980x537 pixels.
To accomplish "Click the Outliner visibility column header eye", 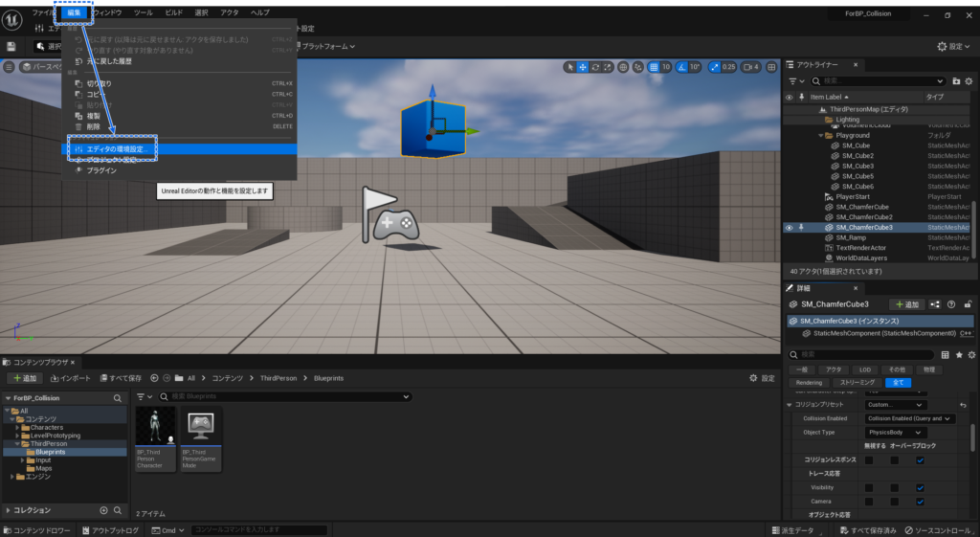I will click(x=789, y=97).
